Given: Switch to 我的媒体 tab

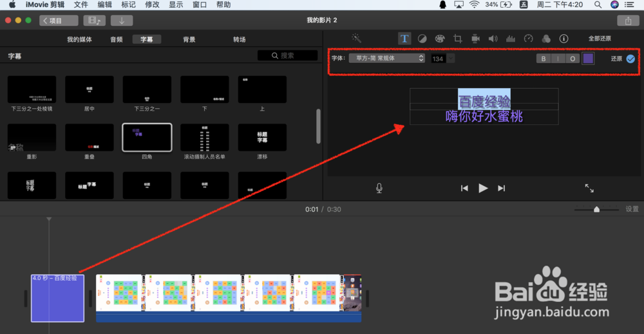Looking at the screenshot, I should coord(80,39).
